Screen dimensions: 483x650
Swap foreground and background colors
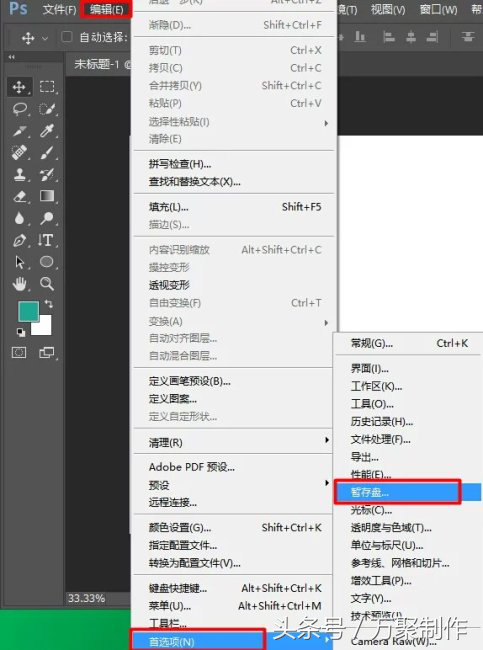click(x=49, y=304)
